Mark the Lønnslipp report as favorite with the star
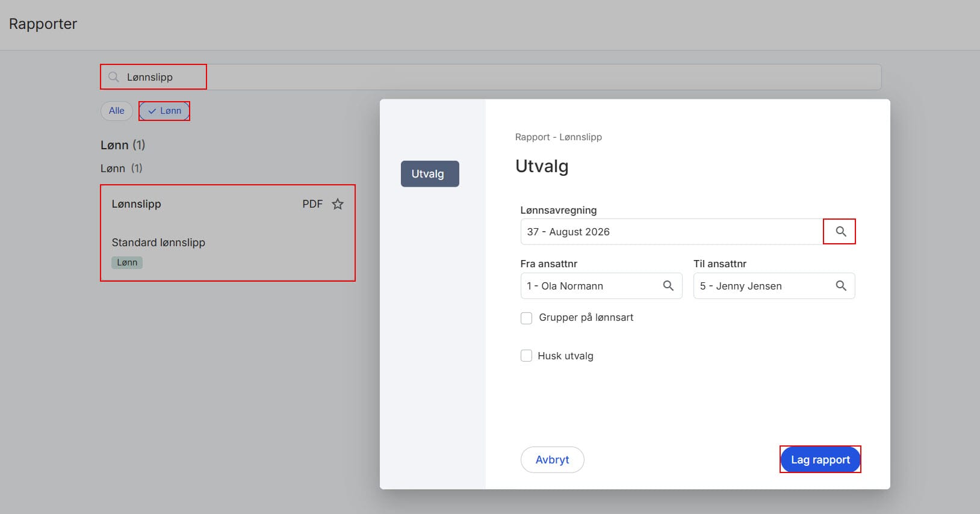Screen dimensions: 980x514 (x=338, y=204)
